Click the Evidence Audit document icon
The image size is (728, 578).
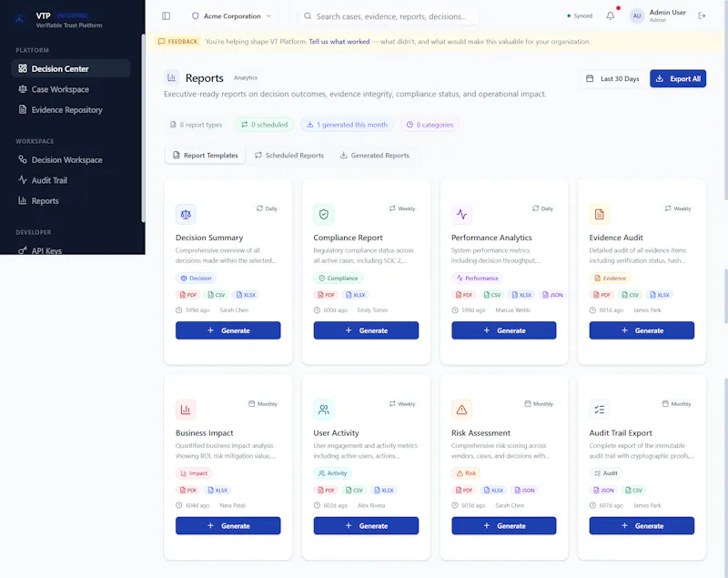[600, 215]
